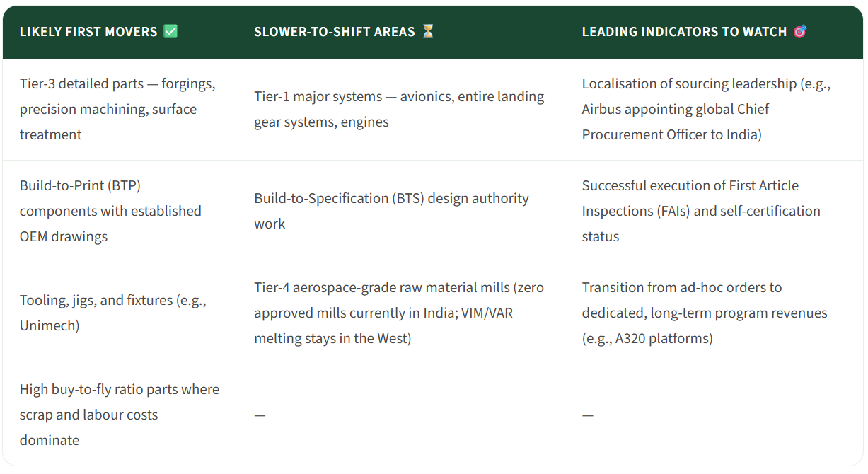Image resolution: width=868 pixels, height=474 pixels.
Task: Select the Build-to-Specification (BTS) design authority cell
Action: [391, 211]
